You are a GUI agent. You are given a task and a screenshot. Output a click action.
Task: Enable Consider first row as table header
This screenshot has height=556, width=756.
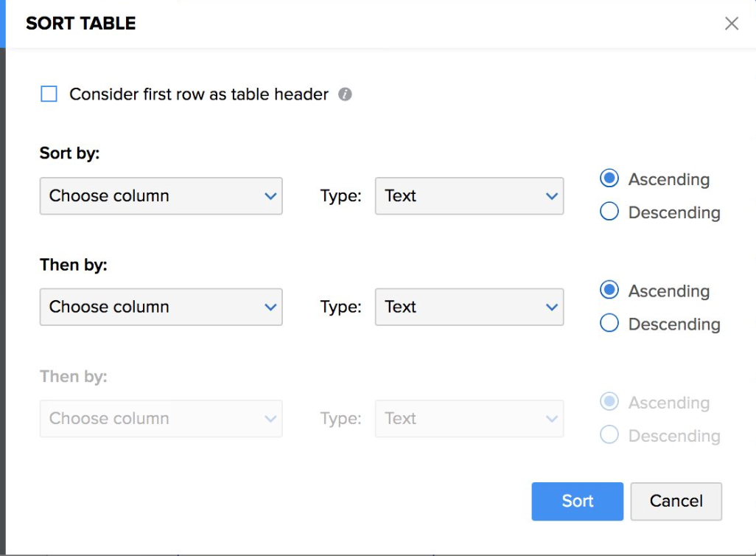pyautogui.click(x=49, y=94)
